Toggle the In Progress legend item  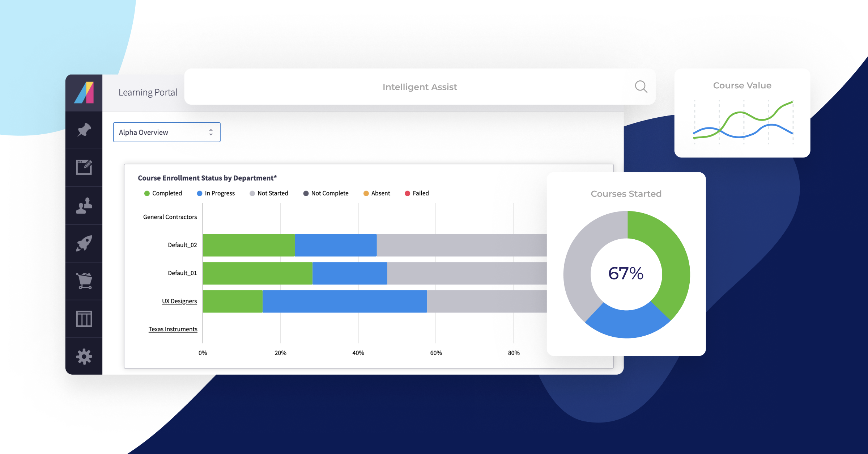216,193
